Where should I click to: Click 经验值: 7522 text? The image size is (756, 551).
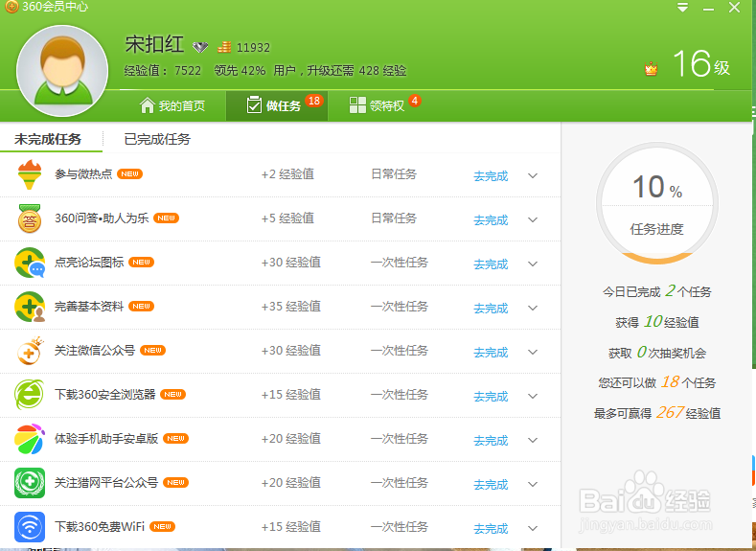[x=163, y=71]
